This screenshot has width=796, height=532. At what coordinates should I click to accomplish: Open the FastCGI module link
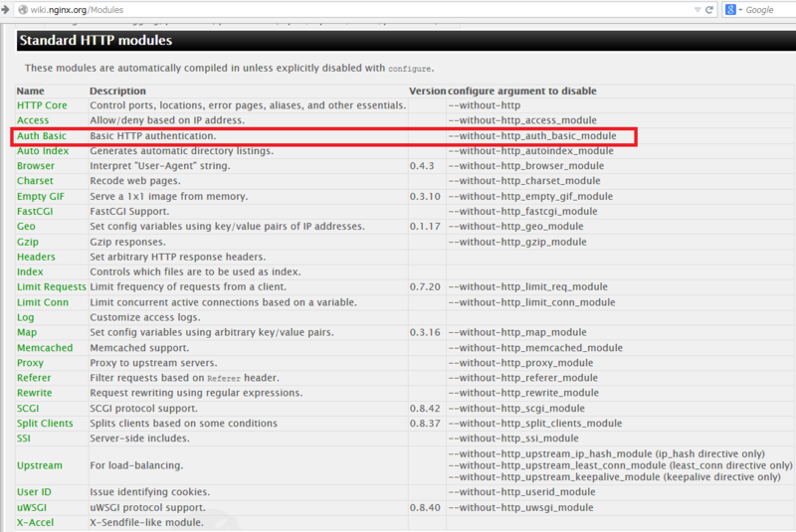(x=35, y=212)
